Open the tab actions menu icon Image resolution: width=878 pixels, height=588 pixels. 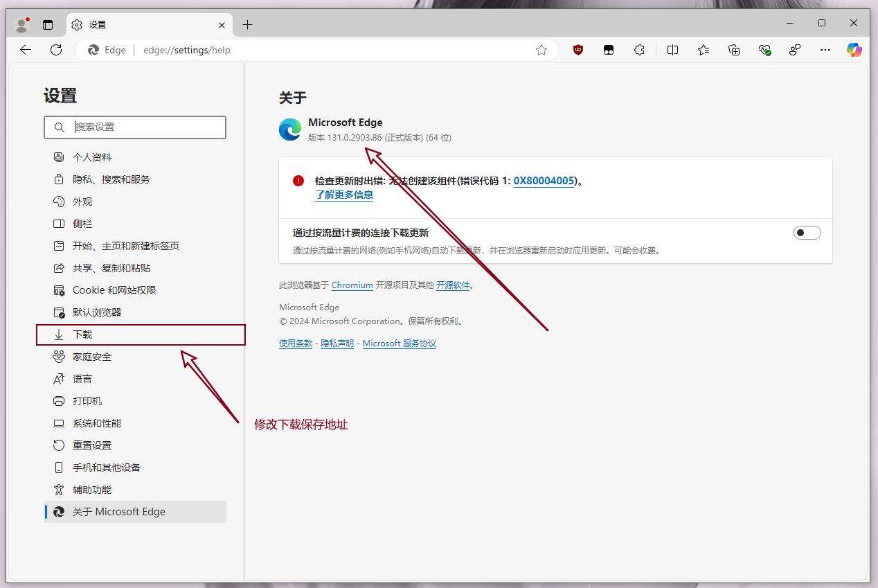pos(48,25)
